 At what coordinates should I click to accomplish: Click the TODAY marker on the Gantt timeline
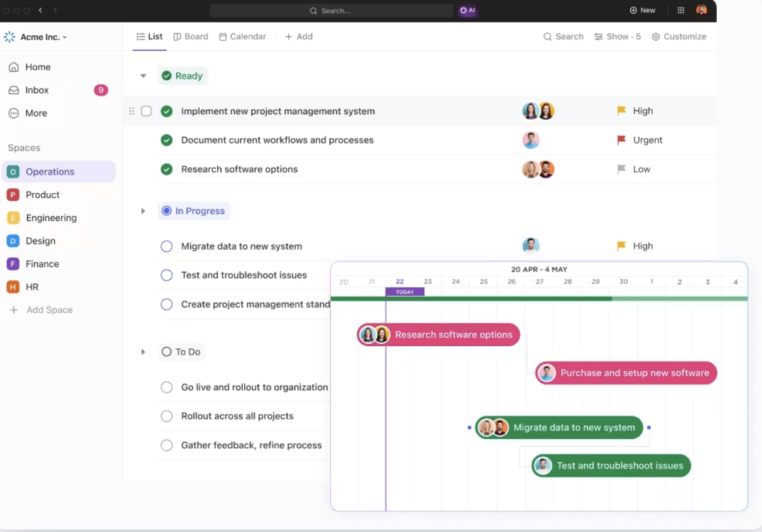pos(405,292)
